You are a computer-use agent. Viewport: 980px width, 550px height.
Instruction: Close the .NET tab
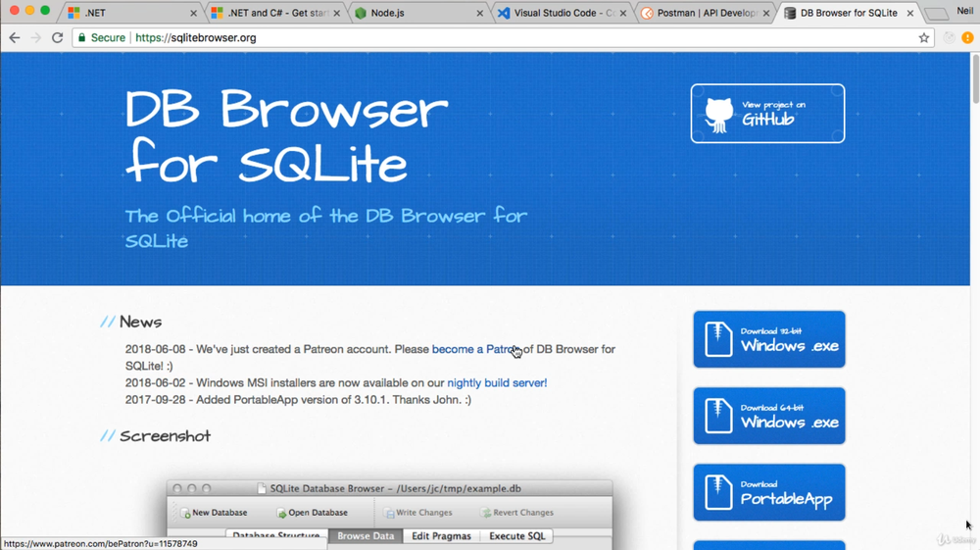193,13
